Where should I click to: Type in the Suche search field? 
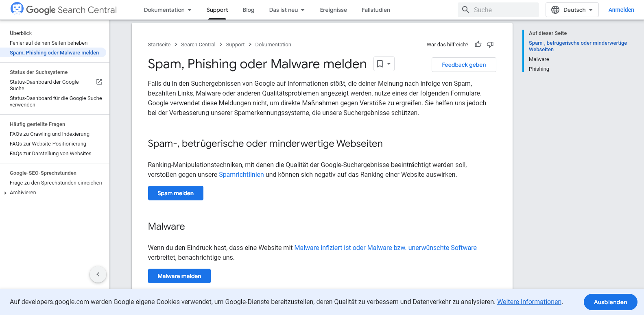(x=504, y=10)
